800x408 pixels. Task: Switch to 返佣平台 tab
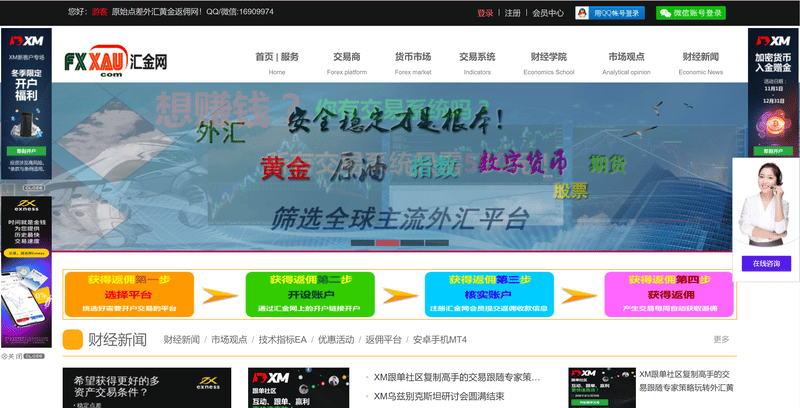tap(383, 340)
